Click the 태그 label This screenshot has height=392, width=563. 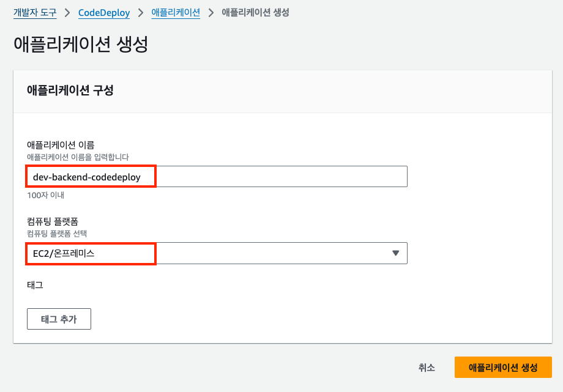(x=35, y=285)
